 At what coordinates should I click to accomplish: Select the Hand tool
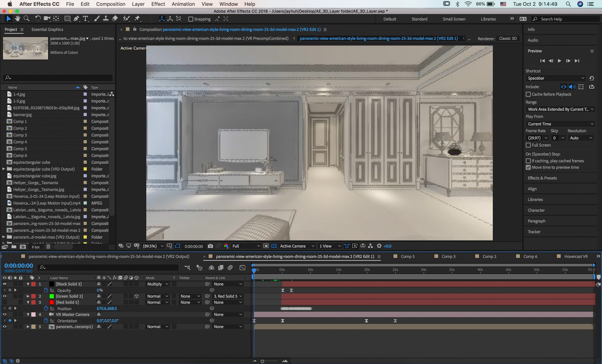click(17, 19)
